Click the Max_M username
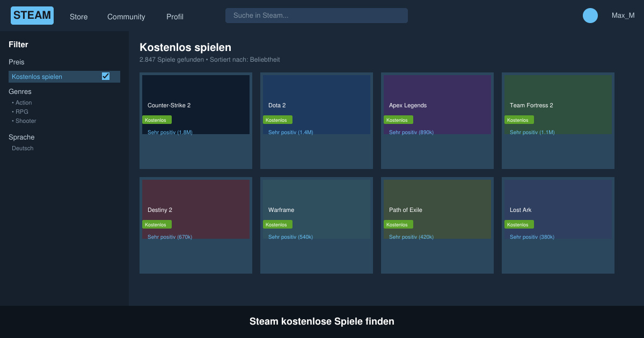This screenshot has width=644, height=338. pyautogui.click(x=623, y=16)
